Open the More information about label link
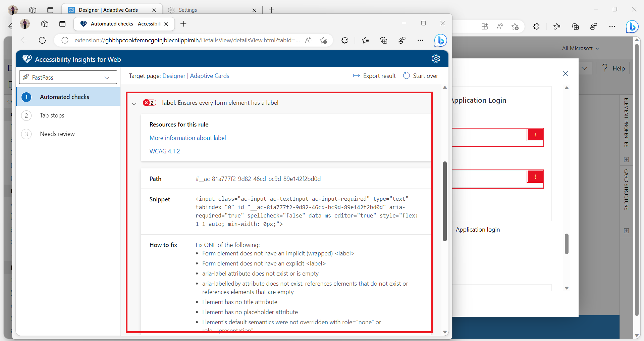Image resolution: width=644 pixels, height=341 pixels. (x=187, y=138)
